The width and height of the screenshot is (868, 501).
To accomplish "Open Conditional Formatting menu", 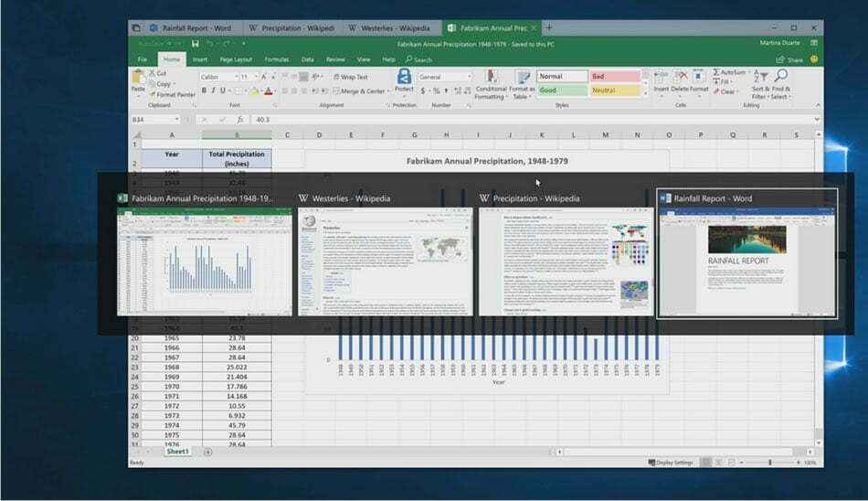I will [x=491, y=85].
